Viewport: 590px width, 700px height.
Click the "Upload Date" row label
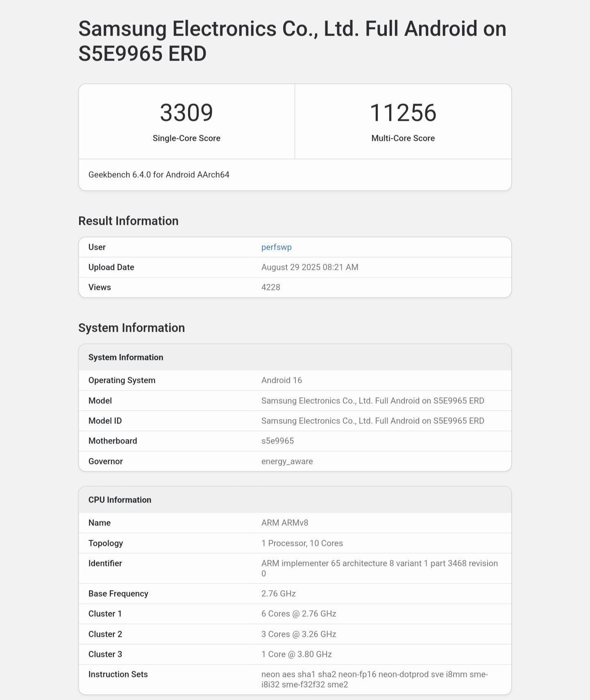pos(111,267)
